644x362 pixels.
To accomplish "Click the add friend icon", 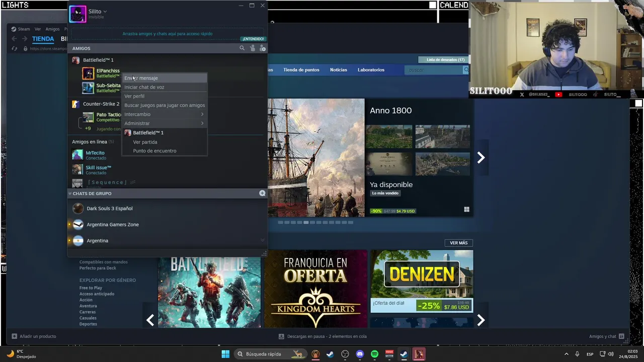I will point(263,48).
